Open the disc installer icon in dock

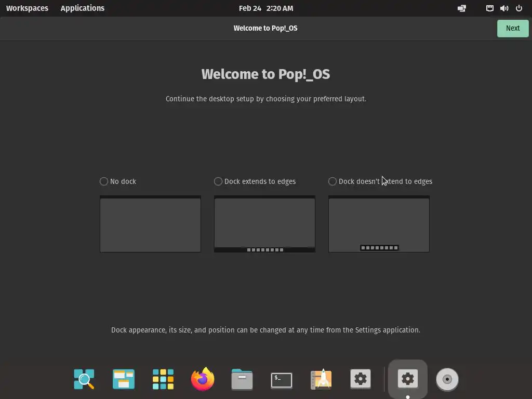447,379
